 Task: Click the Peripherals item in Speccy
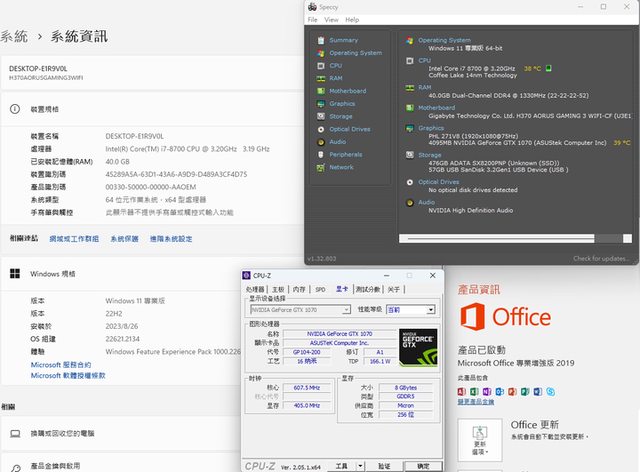point(345,155)
